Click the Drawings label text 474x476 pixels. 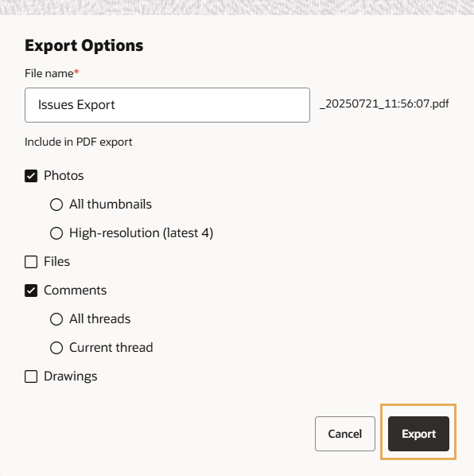tap(71, 377)
